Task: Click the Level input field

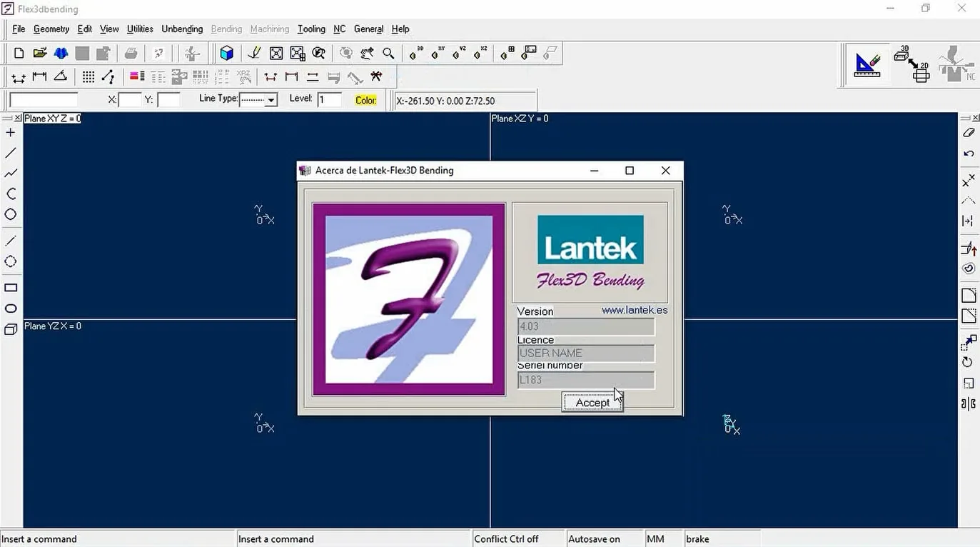Action: click(330, 100)
